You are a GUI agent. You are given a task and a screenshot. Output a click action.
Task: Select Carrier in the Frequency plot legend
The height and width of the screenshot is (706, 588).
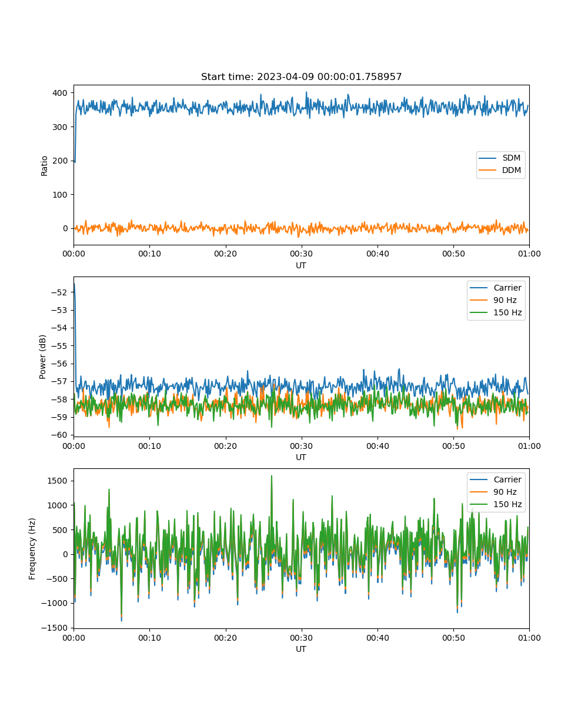(496, 479)
